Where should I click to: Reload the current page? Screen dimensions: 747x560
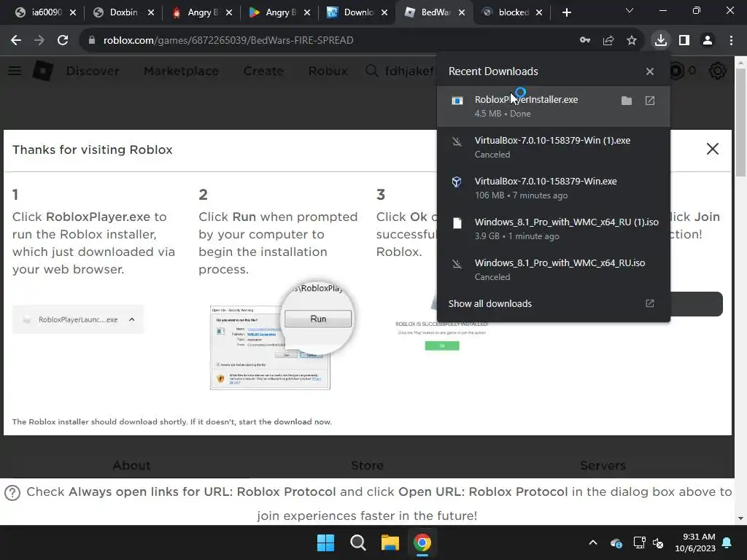click(x=63, y=41)
